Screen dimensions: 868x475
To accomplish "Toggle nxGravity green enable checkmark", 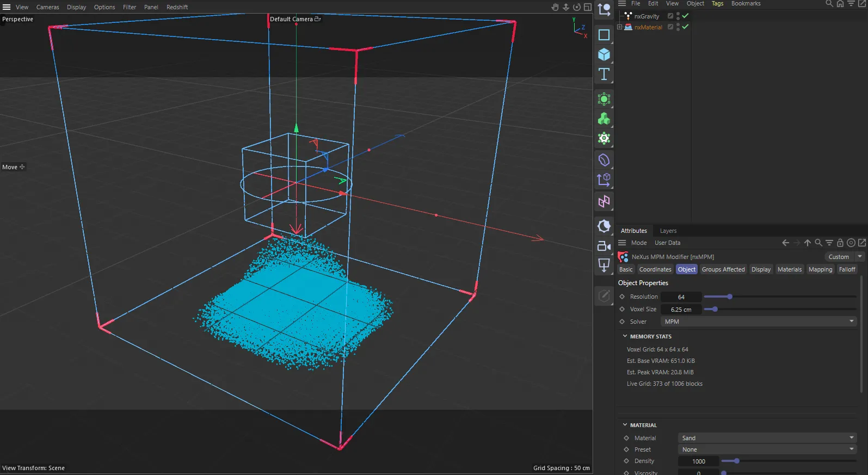I will coord(686,16).
